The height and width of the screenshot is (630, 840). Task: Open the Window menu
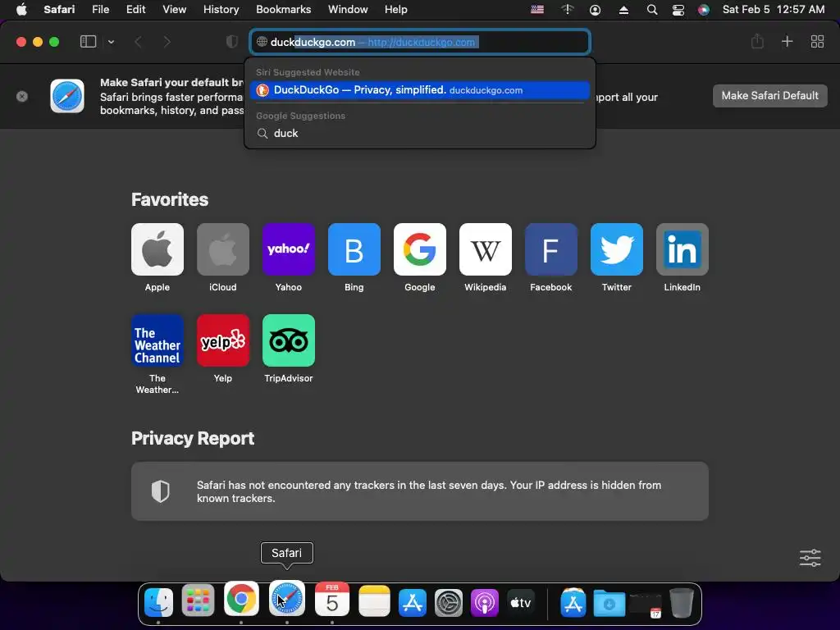[348, 10]
